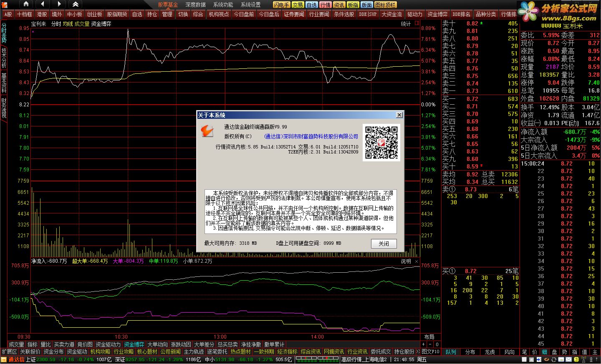This screenshot has height=364, width=601.
Task: Open the 深度数据 menu
Action: [x=195, y=5]
